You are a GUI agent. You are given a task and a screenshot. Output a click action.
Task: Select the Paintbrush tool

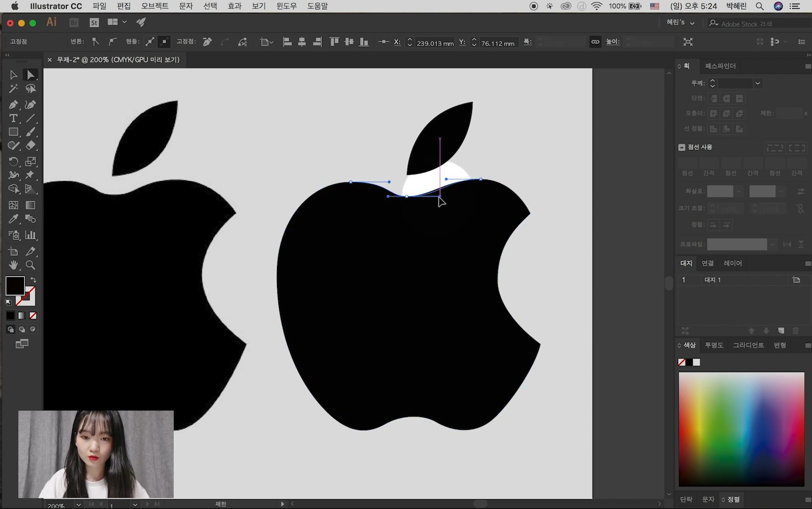[31, 132]
